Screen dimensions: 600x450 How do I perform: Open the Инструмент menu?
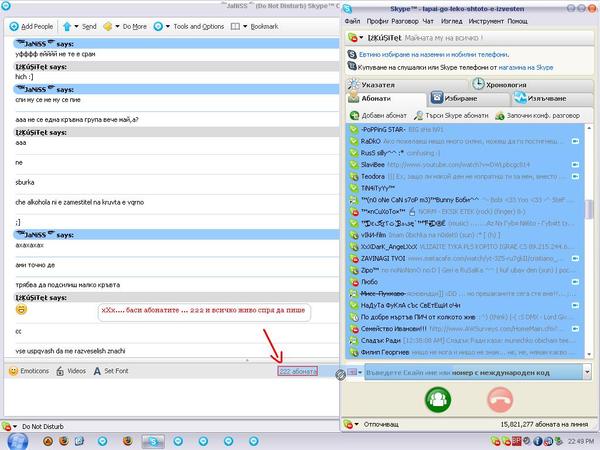486,21
